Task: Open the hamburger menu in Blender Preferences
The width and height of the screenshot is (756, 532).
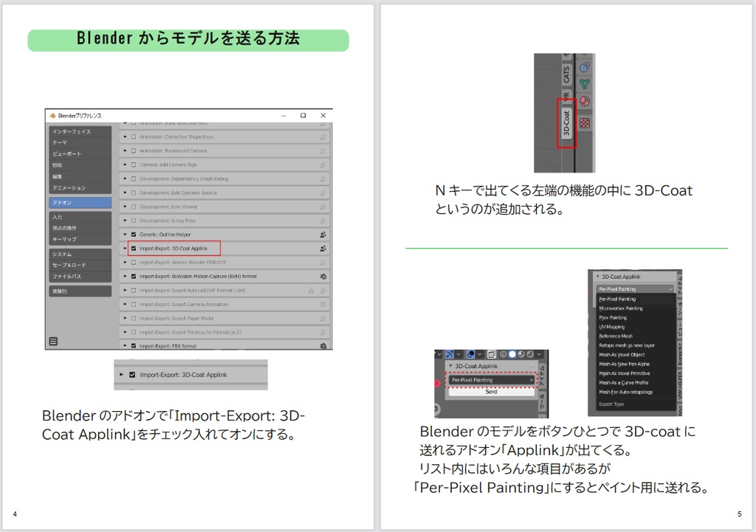Action: 53,341
